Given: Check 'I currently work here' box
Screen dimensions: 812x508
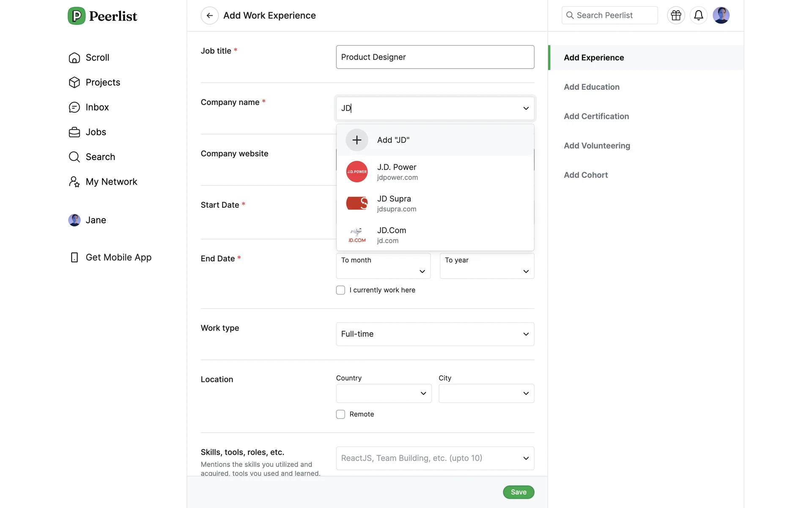Looking at the screenshot, I should [340, 290].
